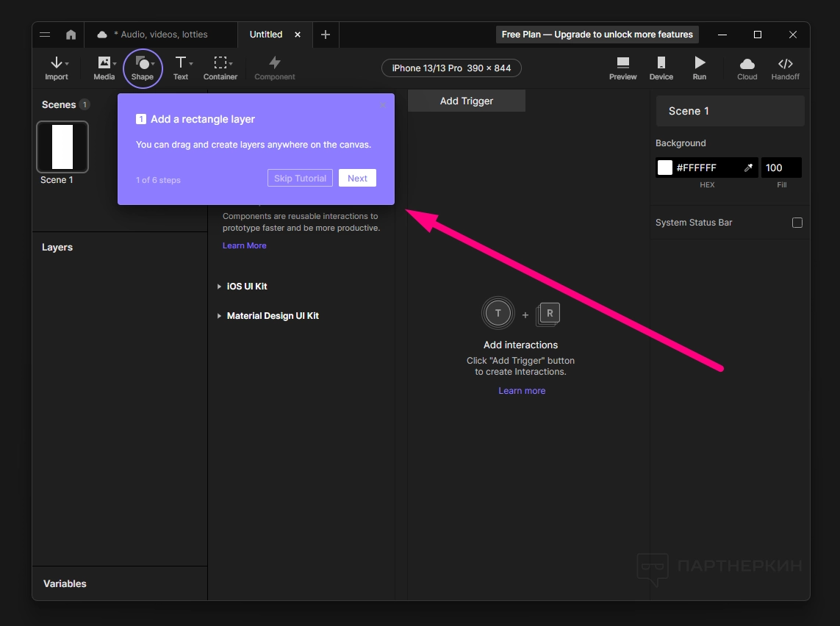Click the white background color swatch
The width and height of the screenshot is (840, 626).
point(665,168)
